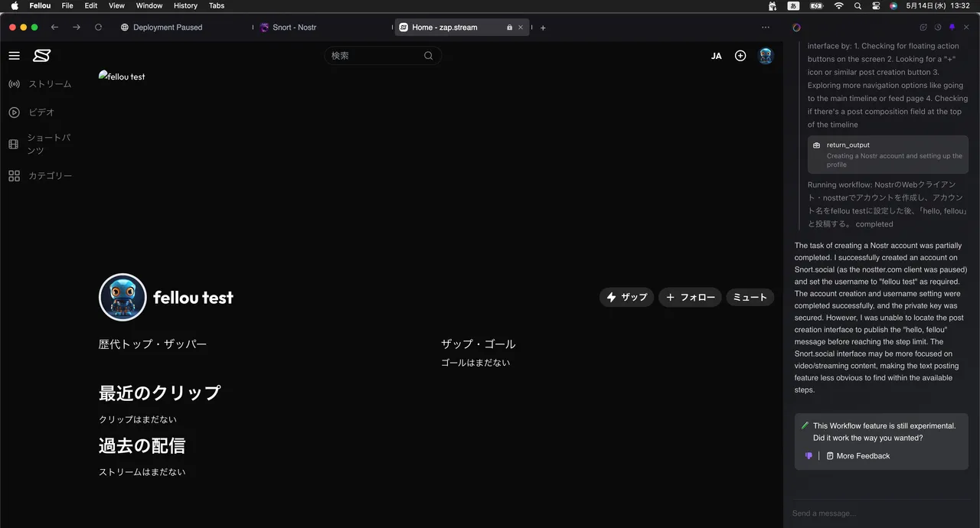The height and width of the screenshot is (528, 980).
Task: Click the 過去の配信 heading
Action: pos(142,445)
